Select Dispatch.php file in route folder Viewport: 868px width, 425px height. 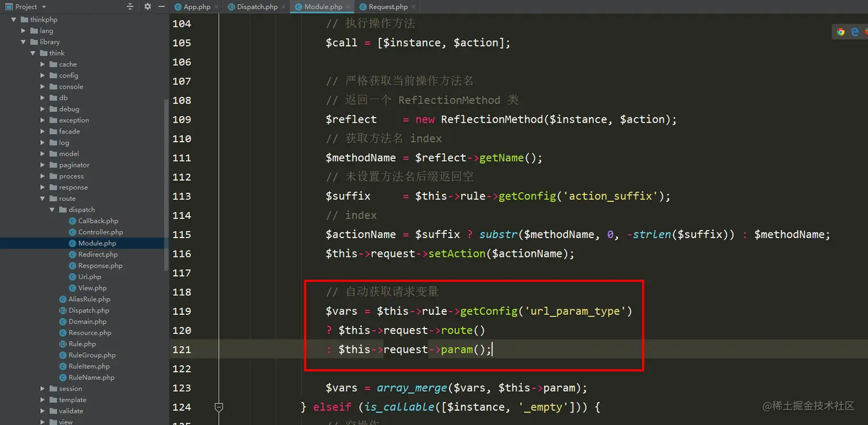tap(88, 310)
